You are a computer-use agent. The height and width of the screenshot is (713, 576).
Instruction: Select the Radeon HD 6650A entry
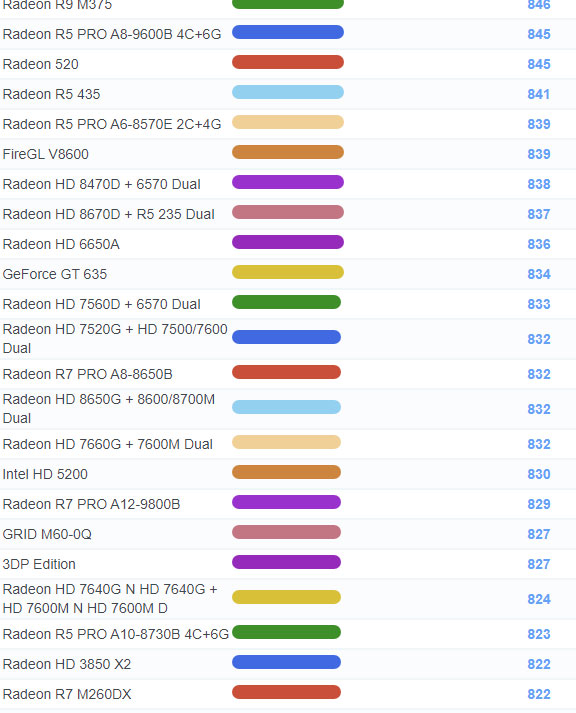pyautogui.click(x=61, y=244)
